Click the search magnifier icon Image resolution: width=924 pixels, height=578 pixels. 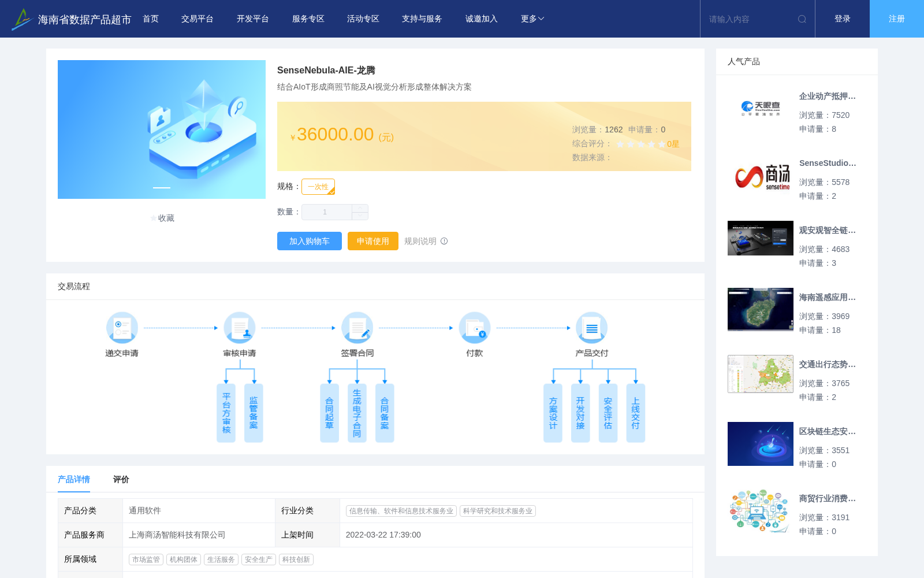click(x=802, y=19)
